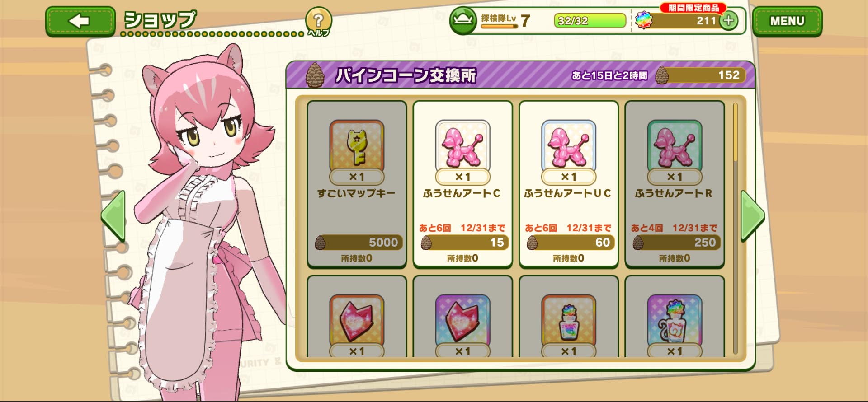The image size is (868, 402).
Task: Open the MENU button
Action: pyautogui.click(x=787, y=21)
